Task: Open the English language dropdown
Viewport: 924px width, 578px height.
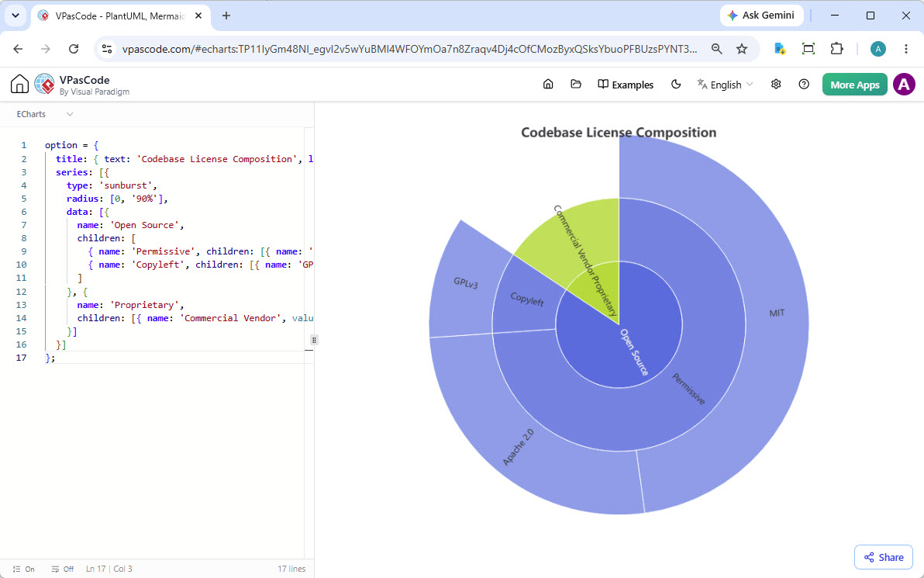Action: pyautogui.click(x=725, y=85)
